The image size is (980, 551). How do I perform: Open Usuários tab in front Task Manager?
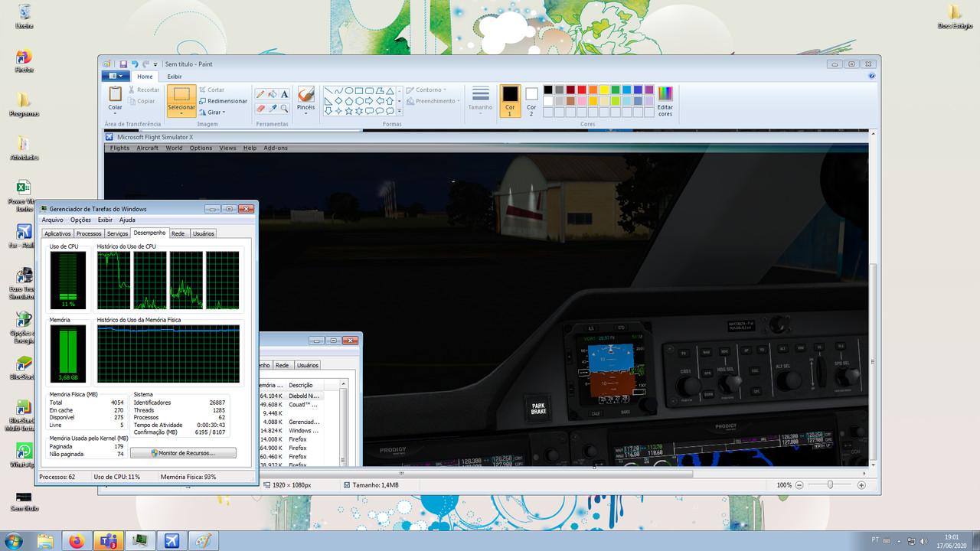coord(203,233)
